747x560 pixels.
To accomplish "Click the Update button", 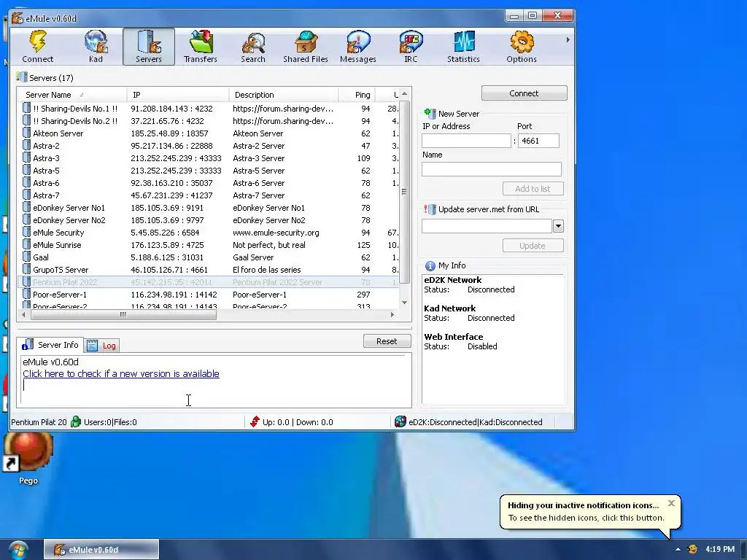I will click(533, 246).
